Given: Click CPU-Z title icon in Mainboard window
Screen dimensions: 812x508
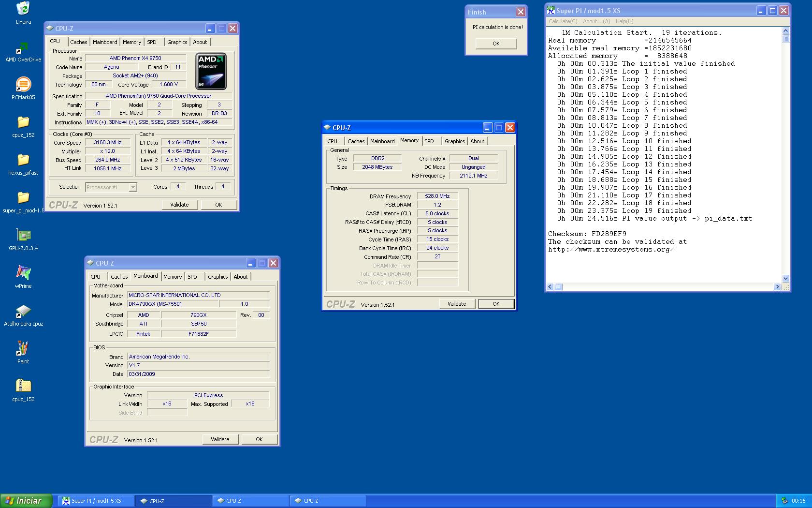Looking at the screenshot, I should (90, 263).
